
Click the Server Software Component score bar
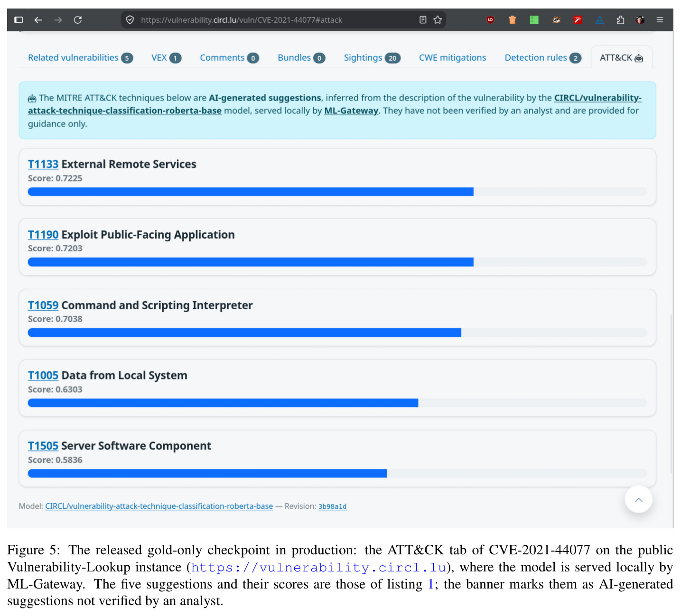point(337,474)
